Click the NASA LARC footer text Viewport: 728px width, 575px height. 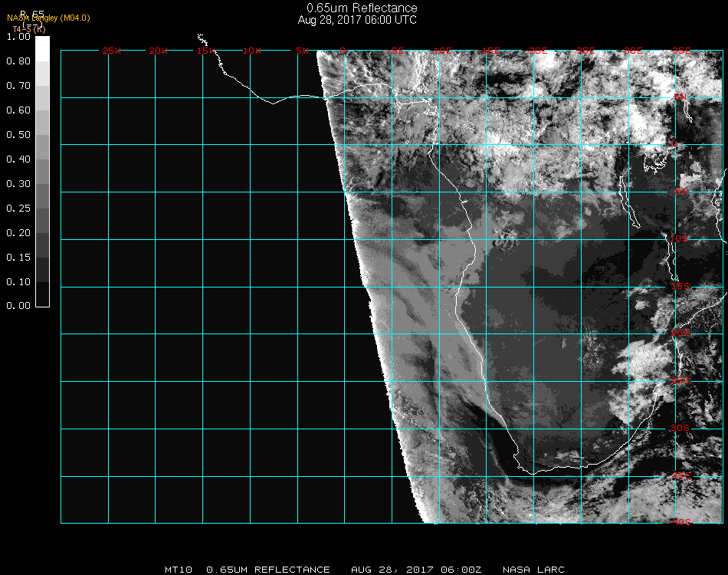(533, 570)
